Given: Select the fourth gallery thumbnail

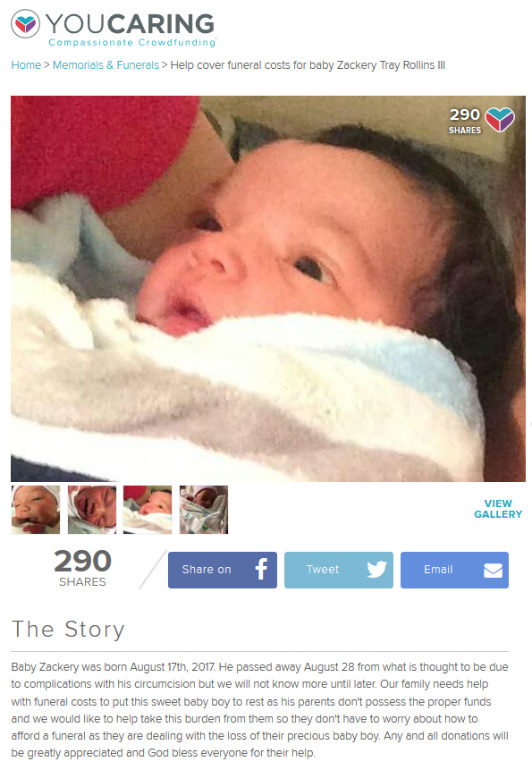Looking at the screenshot, I should point(204,509).
